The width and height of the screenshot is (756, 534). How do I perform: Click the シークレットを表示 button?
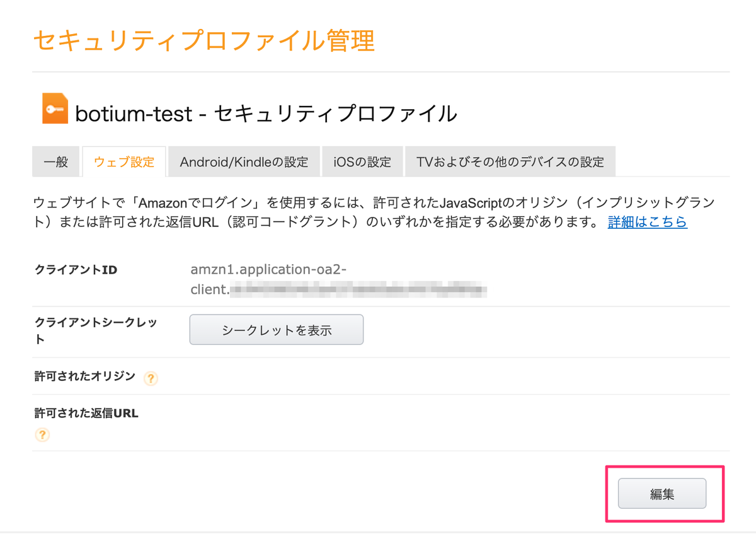click(x=277, y=330)
